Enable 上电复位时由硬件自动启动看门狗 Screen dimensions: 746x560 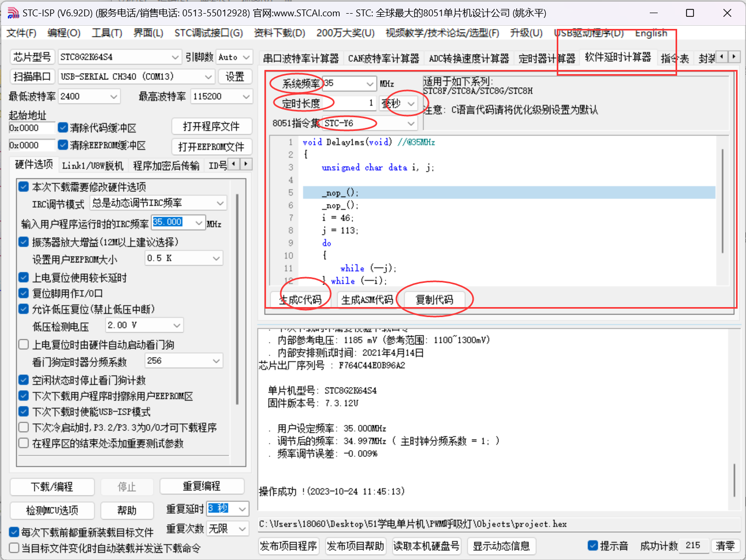coord(24,344)
